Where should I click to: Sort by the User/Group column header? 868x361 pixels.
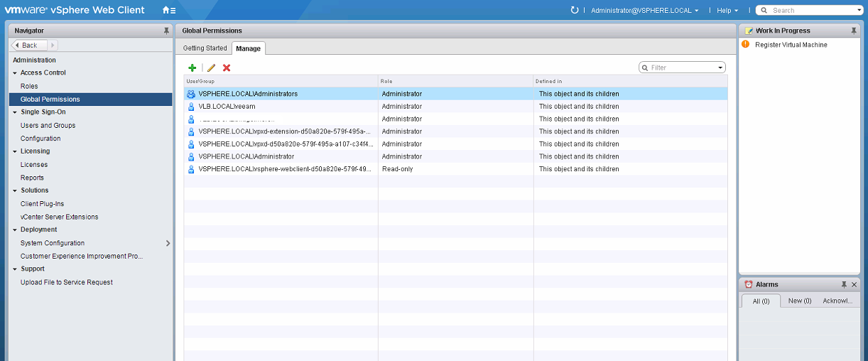click(281, 81)
